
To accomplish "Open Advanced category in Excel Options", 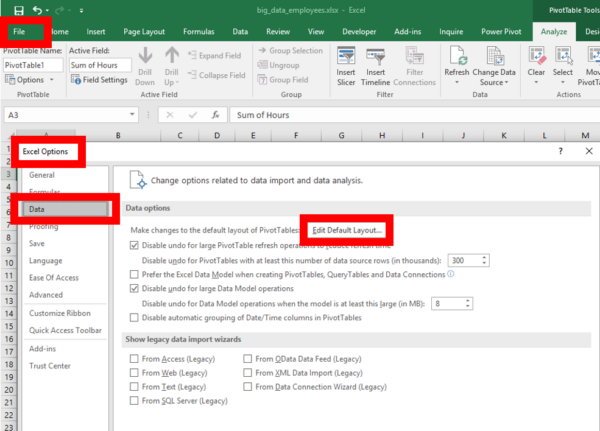I will [46, 295].
